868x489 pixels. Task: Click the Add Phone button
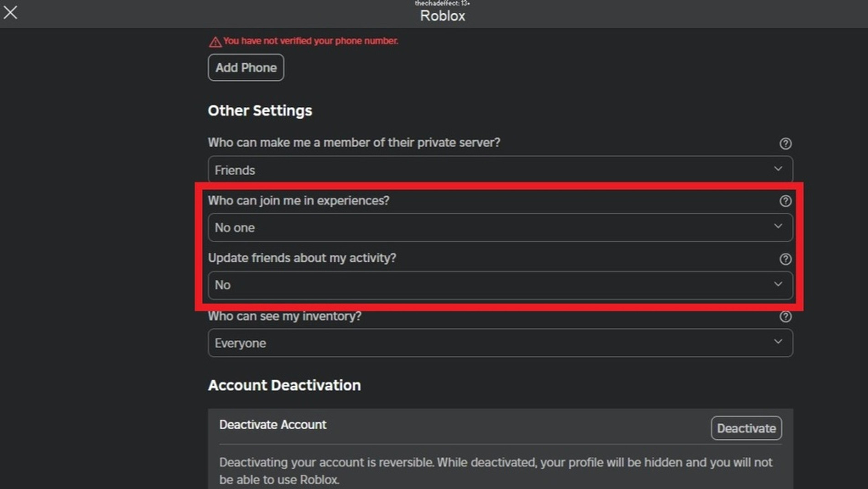(x=246, y=68)
